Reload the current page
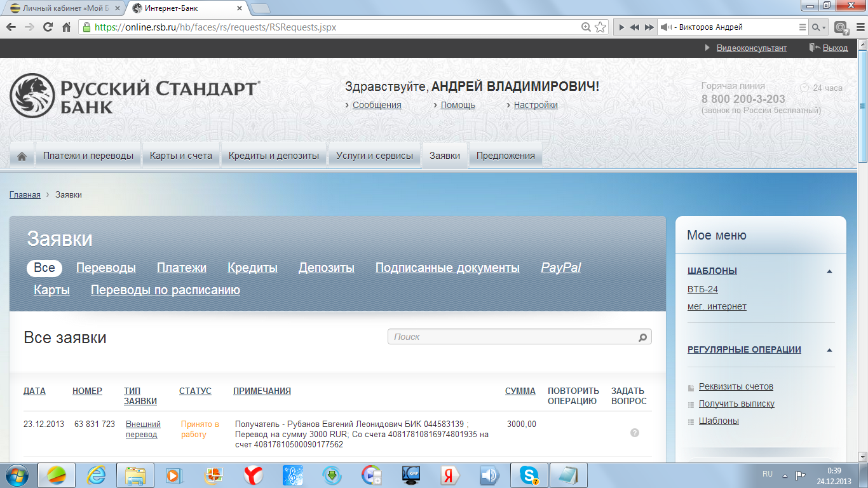 [x=48, y=27]
